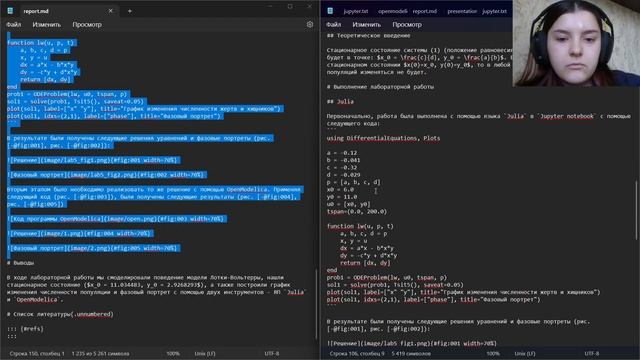The image size is (640, 360).
Task: Click Unix (LF) line ending in left status bar
Action: click(205, 353)
